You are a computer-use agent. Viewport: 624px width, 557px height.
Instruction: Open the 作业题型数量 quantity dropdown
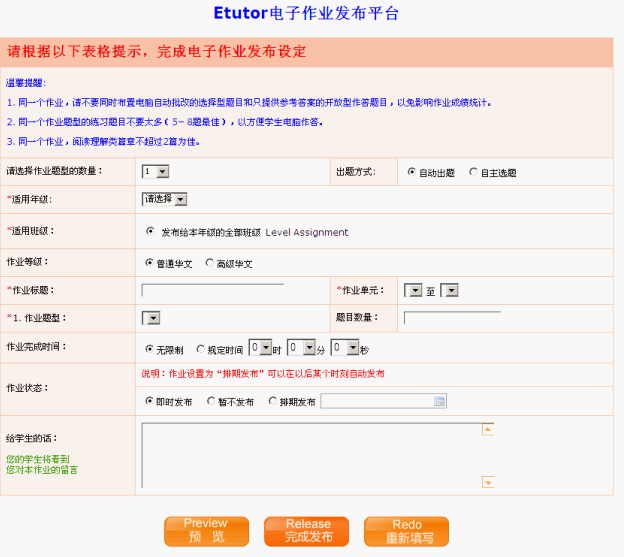pos(156,171)
